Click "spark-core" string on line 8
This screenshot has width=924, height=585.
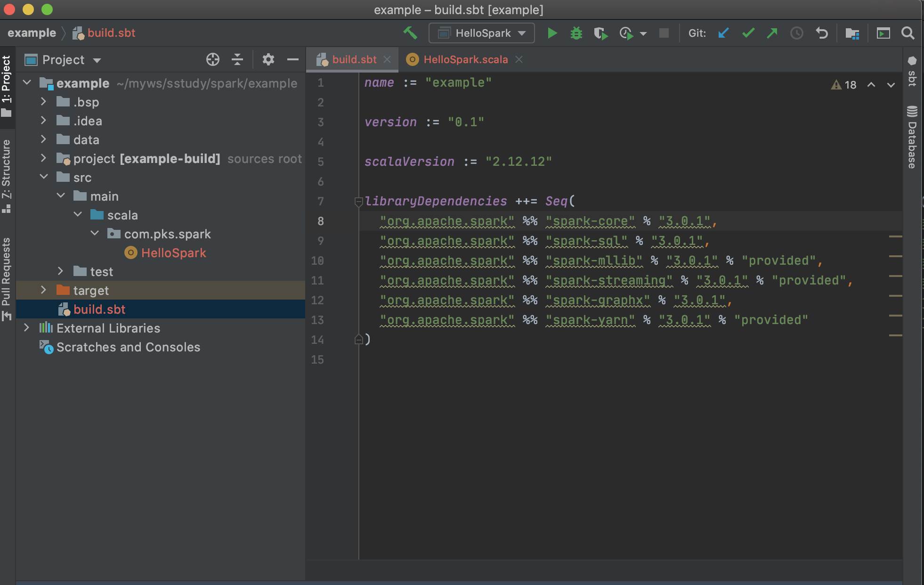591,221
